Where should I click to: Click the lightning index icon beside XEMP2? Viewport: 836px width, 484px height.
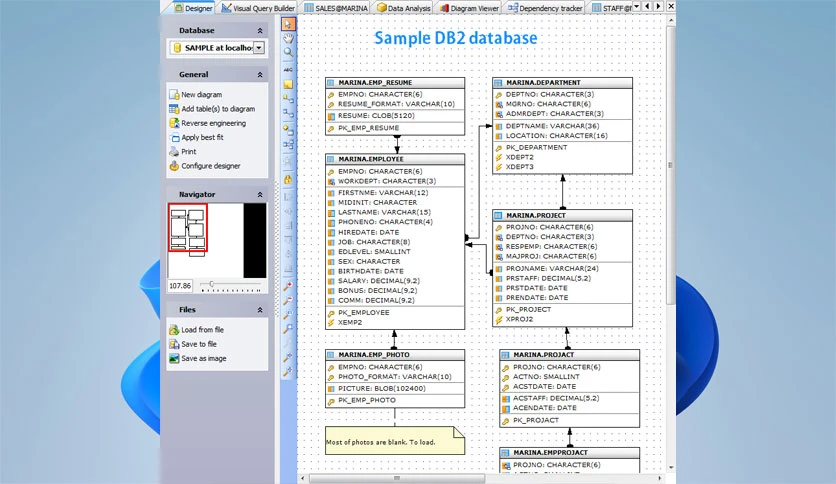[331, 322]
